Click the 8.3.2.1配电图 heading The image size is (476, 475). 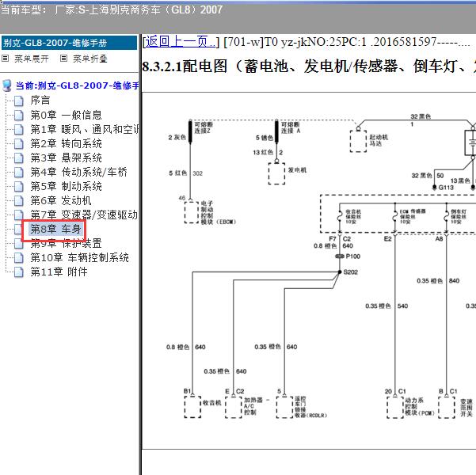tap(309, 66)
